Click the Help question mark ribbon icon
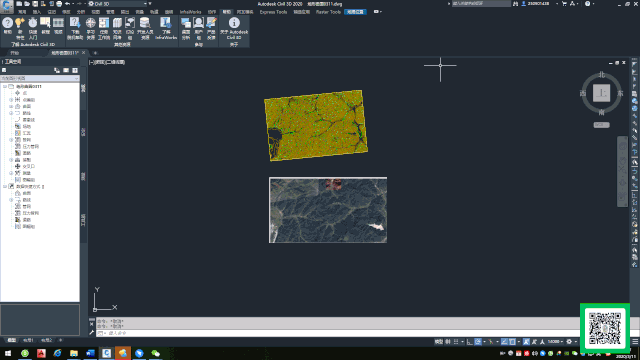 coord(7,23)
